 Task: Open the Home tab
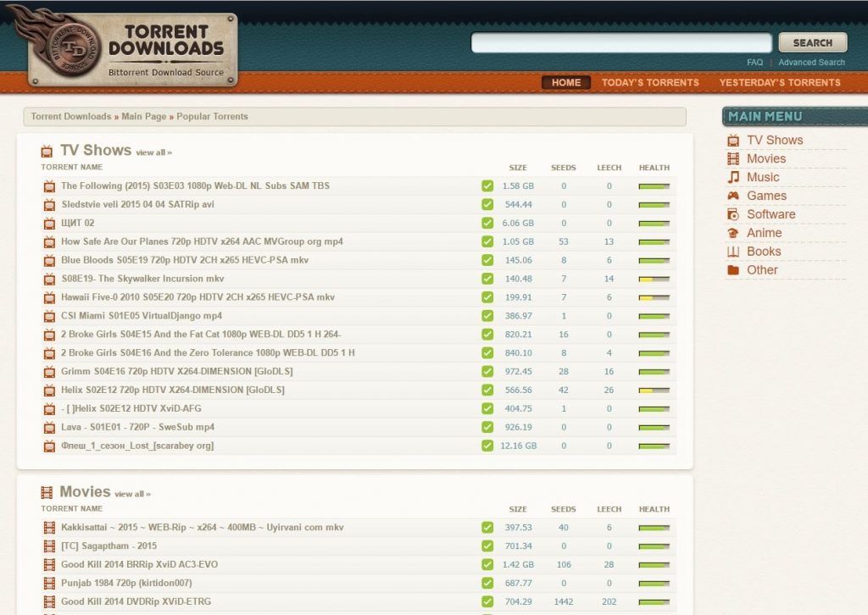(565, 82)
